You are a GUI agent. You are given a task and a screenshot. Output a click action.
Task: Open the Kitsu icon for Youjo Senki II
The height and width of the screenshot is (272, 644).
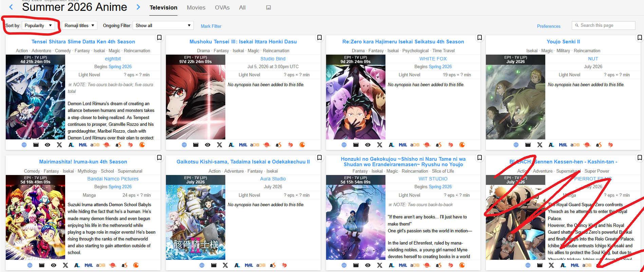[x=610, y=145]
